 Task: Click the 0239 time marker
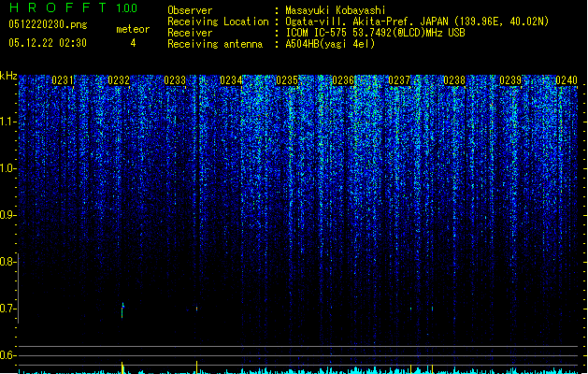tap(510, 80)
